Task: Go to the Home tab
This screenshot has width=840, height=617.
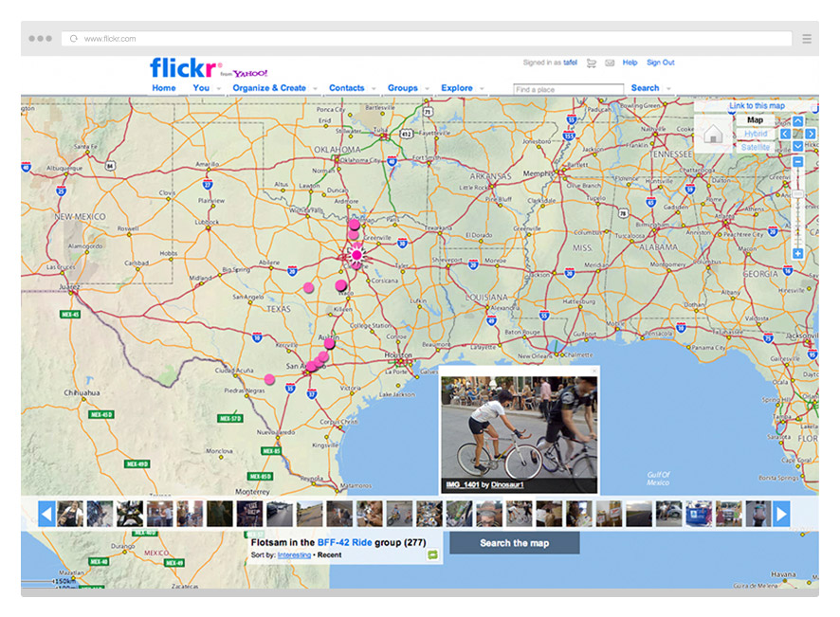Action: click(163, 88)
